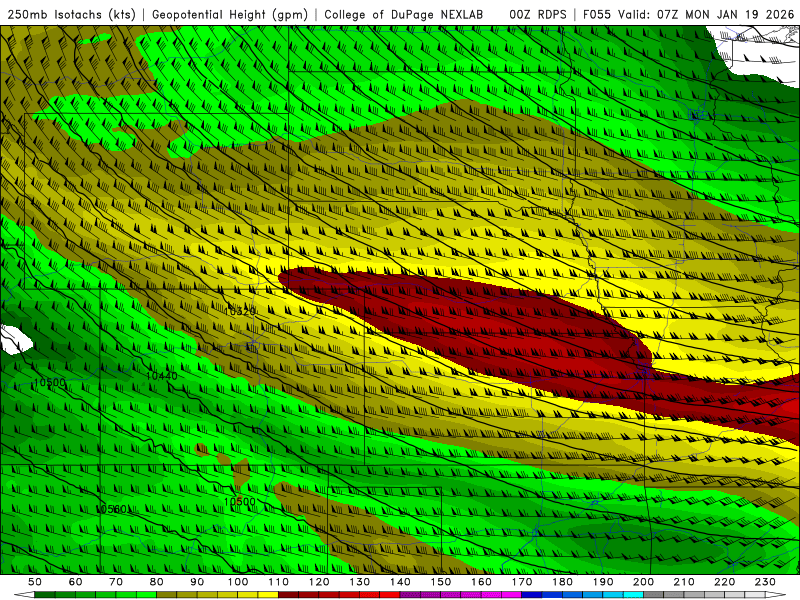
Task: Click the 170 value on color scale
Action: (x=522, y=582)
